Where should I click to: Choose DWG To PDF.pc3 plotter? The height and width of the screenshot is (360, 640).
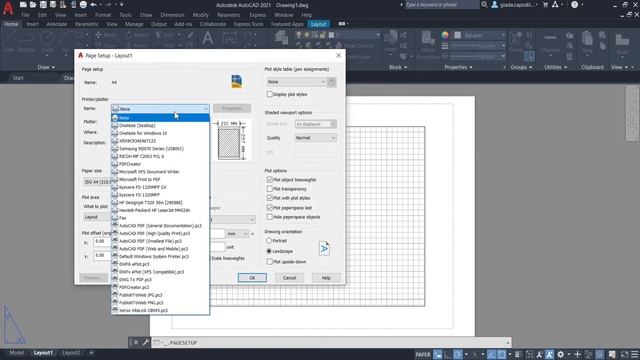[160, 280]
